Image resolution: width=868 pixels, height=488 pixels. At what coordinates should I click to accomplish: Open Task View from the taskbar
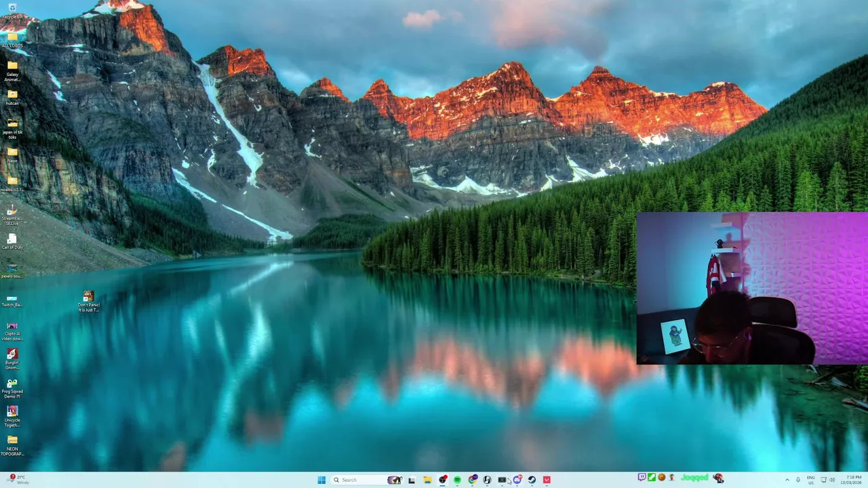click(412, 480)
